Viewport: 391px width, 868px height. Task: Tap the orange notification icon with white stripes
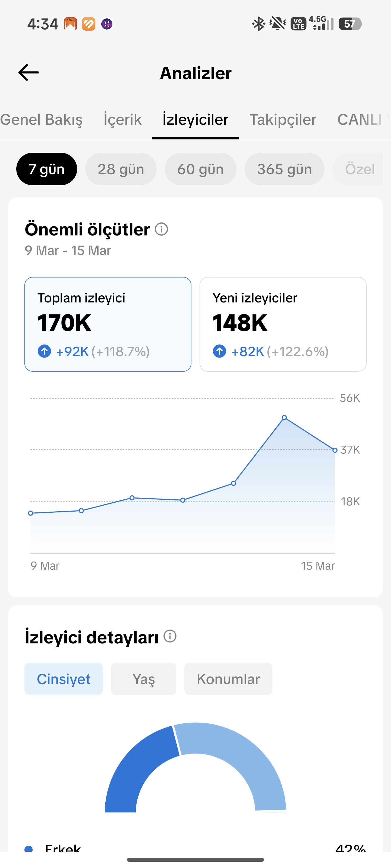pos(89,24)
